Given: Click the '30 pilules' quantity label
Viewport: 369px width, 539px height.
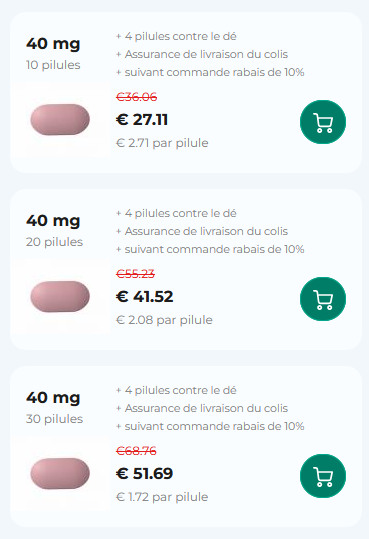Looking at the screenshot, I should tap(54, 419).
